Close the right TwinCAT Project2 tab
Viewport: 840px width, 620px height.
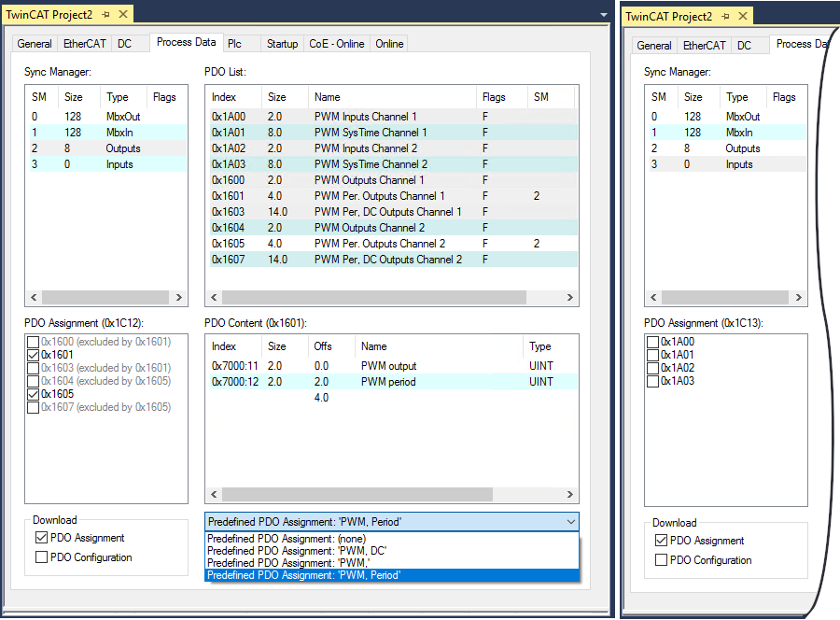[743, 16]
